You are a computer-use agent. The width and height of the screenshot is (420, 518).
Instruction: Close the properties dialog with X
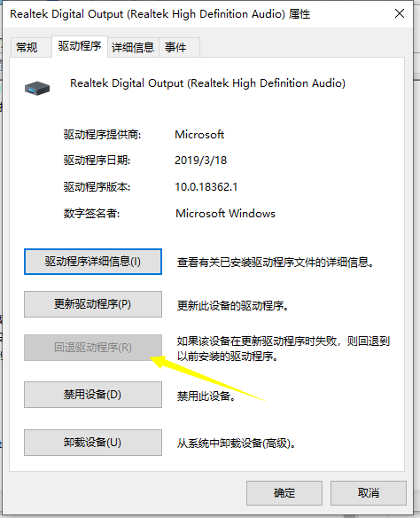[400, 13]
